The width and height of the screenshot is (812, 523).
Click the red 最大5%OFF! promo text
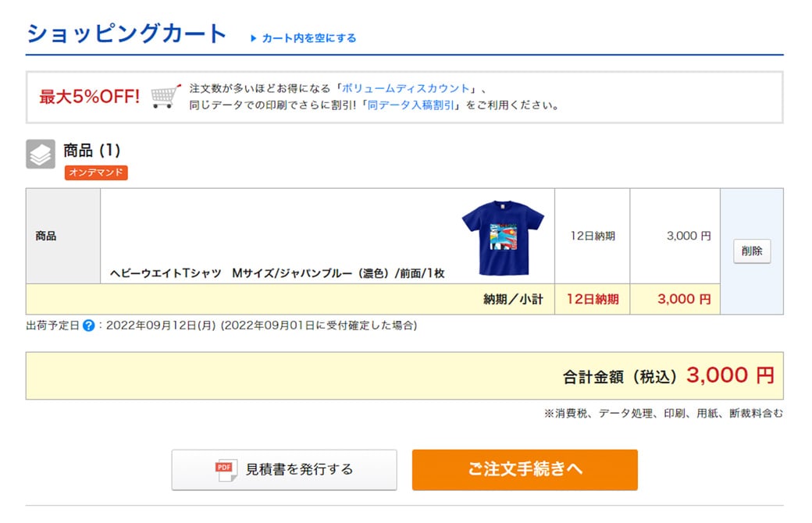click(x=90, y=97)
